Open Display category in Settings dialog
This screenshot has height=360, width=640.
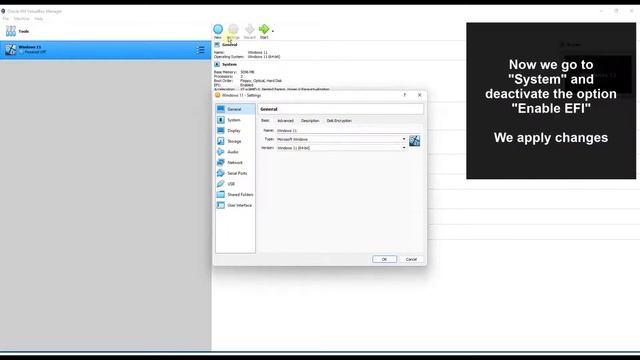point(235,131)
